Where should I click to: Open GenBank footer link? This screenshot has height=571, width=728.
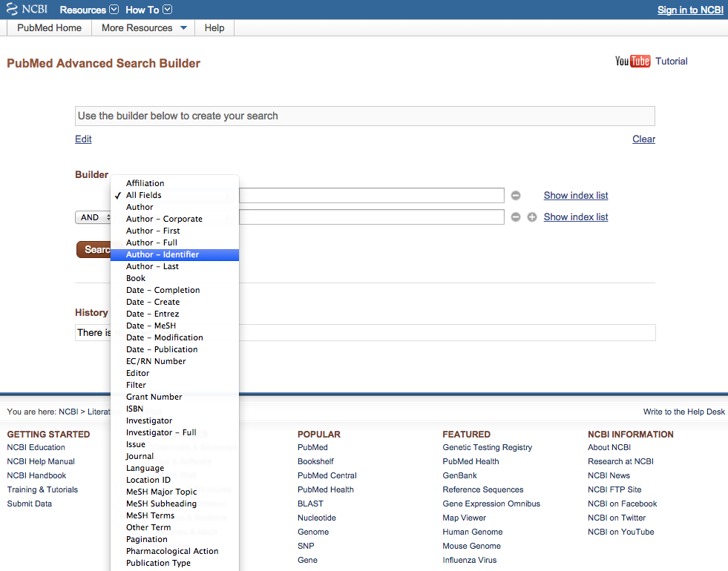459,475
